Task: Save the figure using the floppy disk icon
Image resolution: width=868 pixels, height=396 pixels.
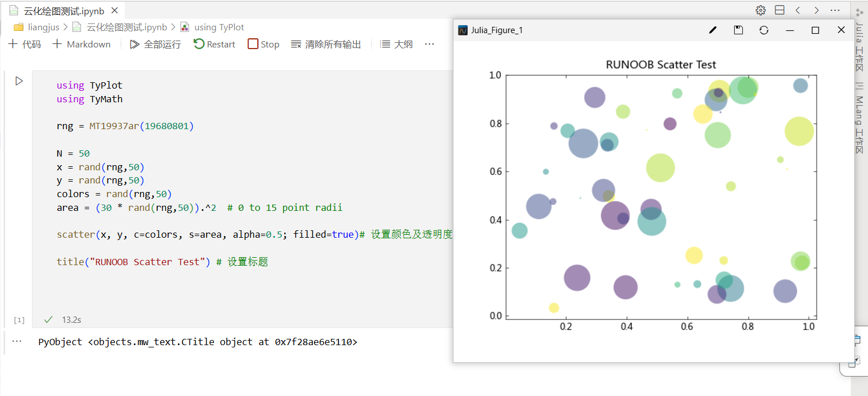Action: (738, 30)
